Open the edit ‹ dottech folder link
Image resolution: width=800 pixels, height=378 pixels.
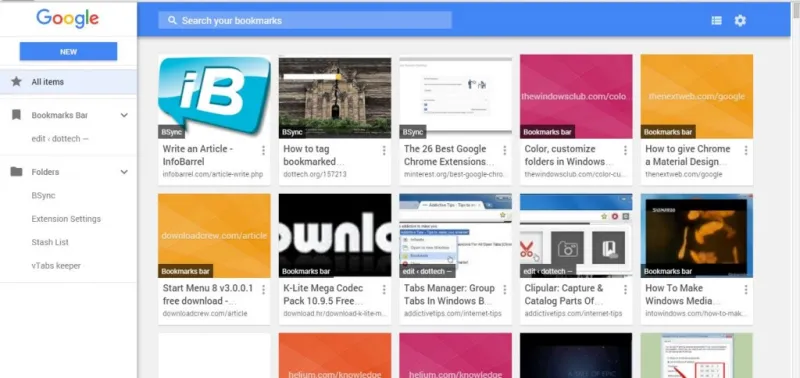60,139
